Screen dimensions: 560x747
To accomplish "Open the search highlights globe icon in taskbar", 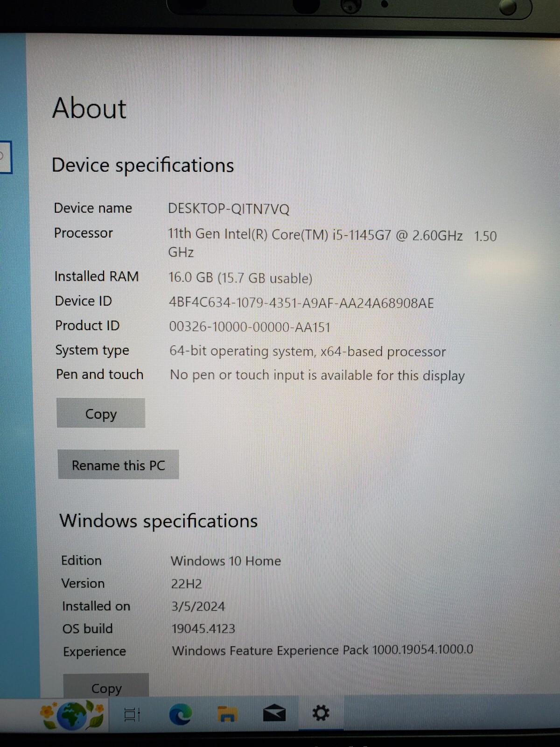I will point(73,715).
